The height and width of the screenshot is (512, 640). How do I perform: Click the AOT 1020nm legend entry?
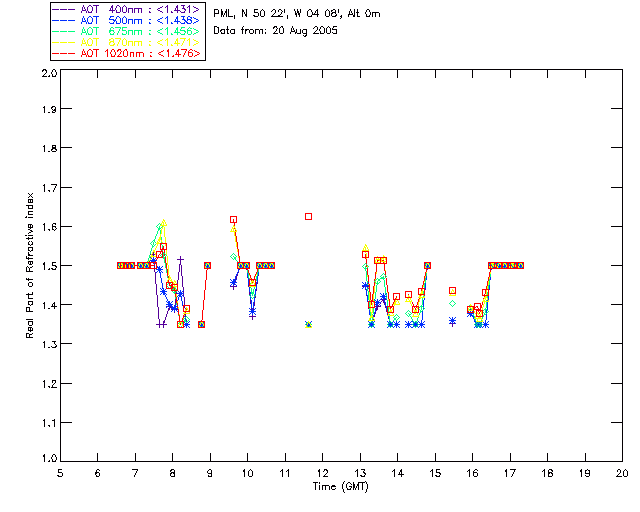127,53
